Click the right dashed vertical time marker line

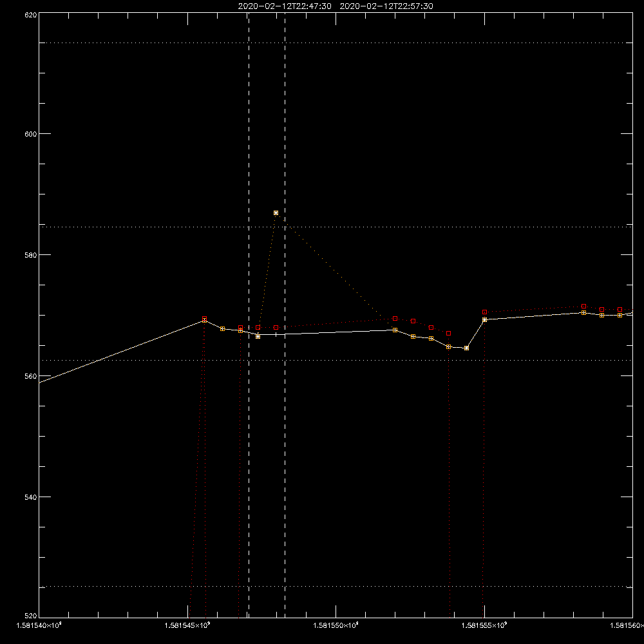285,315
